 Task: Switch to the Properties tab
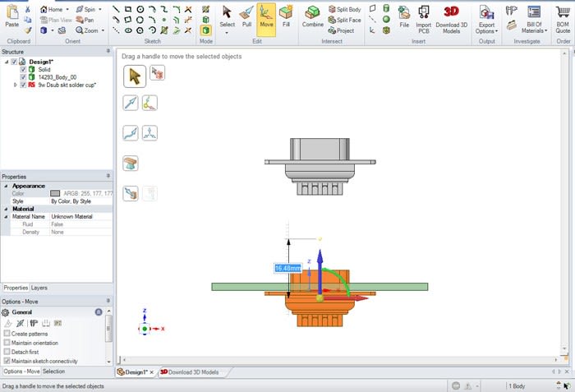(16, 288)
